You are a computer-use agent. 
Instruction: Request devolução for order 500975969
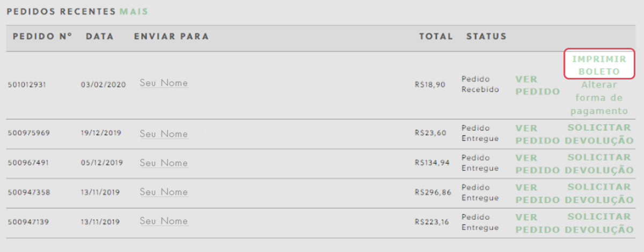[599, 134]
